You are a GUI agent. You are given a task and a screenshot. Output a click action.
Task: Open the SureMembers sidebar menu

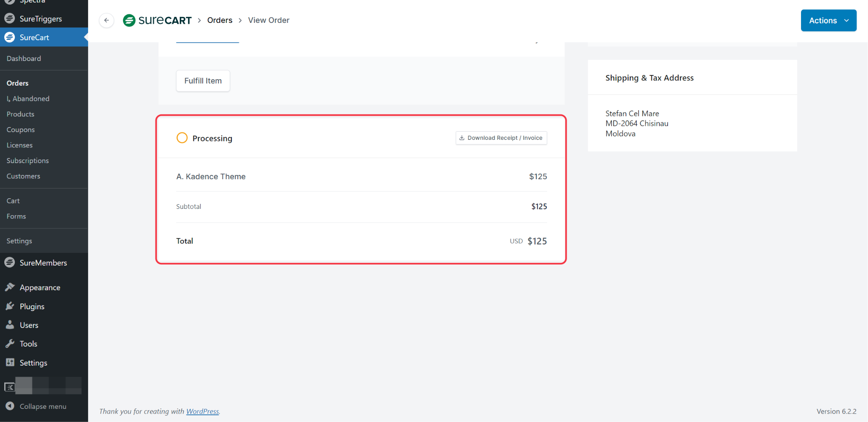click(43, 263)
